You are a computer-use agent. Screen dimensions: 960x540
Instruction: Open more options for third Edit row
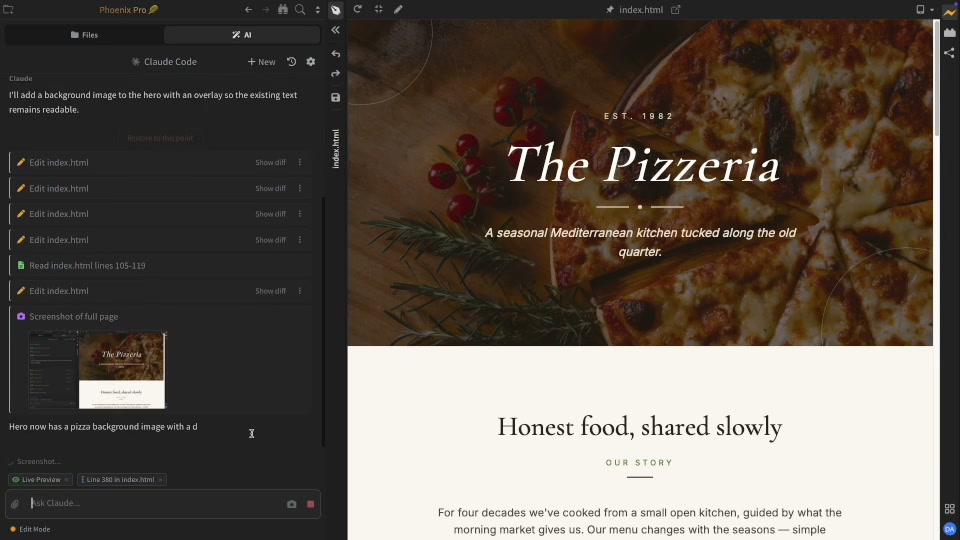point(300,214)
